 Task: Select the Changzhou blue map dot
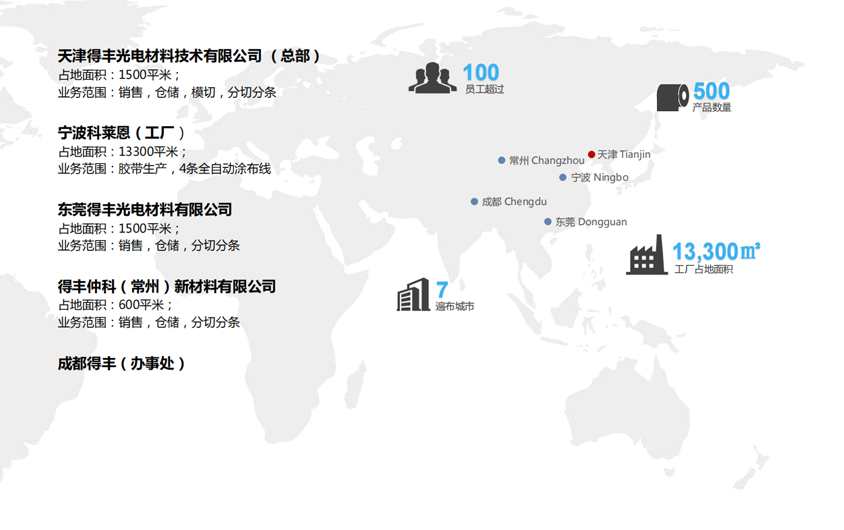click(x=502, y=160)
